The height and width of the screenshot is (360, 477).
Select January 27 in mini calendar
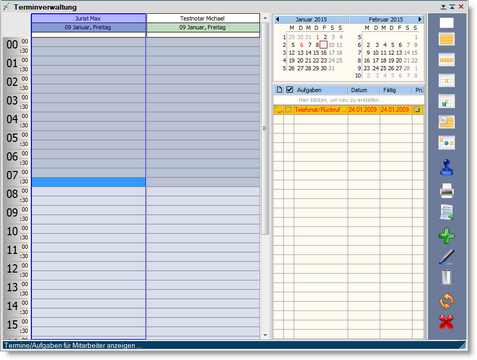pyautogui.click(x=300, y=68)
